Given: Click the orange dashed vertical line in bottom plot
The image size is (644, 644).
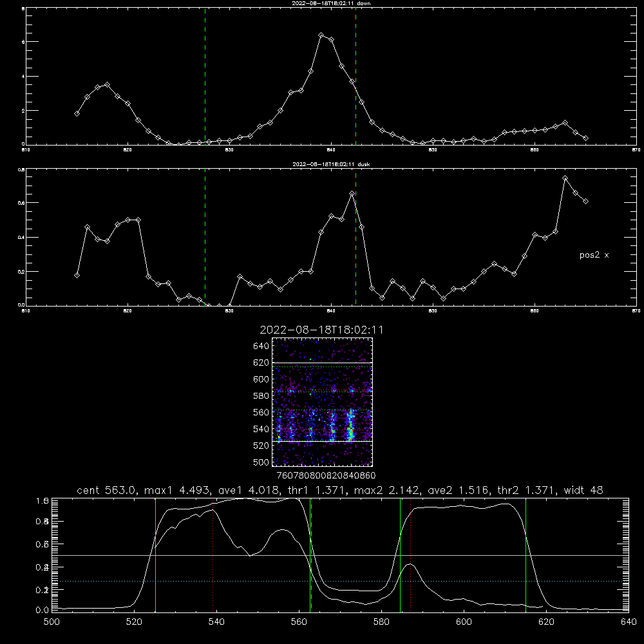Looking at the screenshot, I should click(311, 554).
